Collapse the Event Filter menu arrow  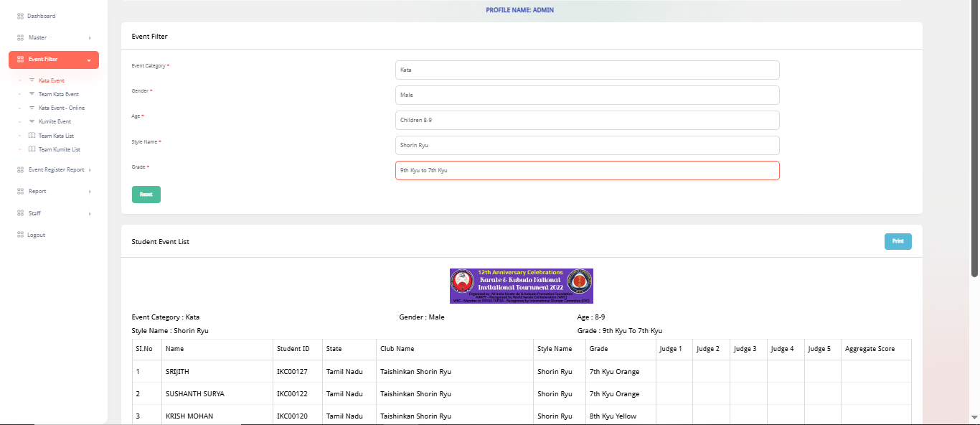89,60
